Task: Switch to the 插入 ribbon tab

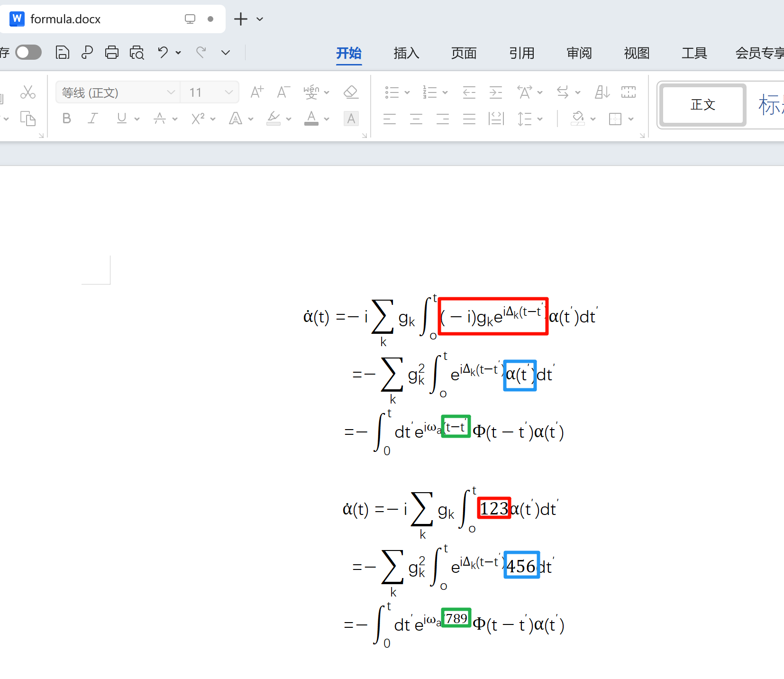Action: click(406, 53)
